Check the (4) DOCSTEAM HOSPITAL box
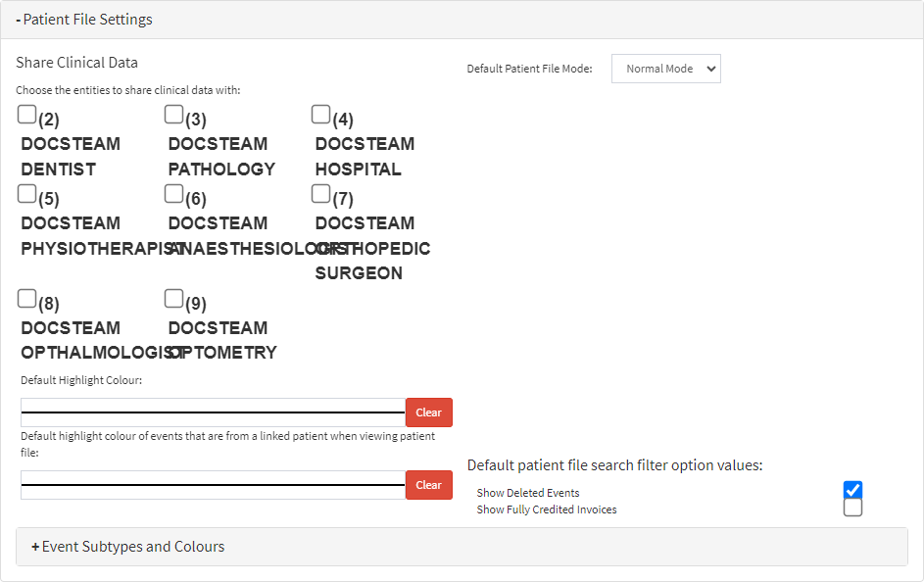Viewport: 924px width, 582px height. [x=320, y=115]
